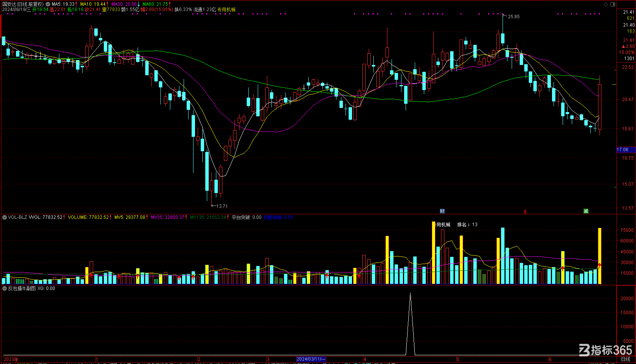Click the 15.05% change figure in the right panel
636x364 pixels.
pos(626,52)
